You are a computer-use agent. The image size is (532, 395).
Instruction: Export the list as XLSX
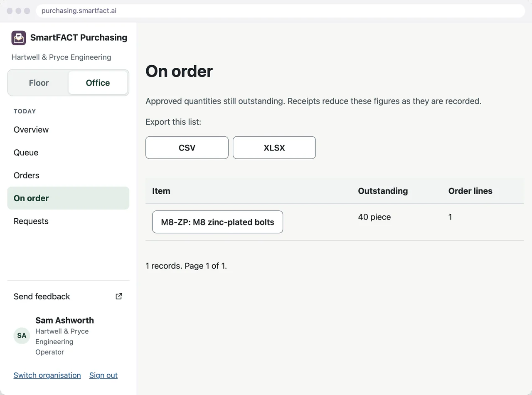(x=274, y=148)
